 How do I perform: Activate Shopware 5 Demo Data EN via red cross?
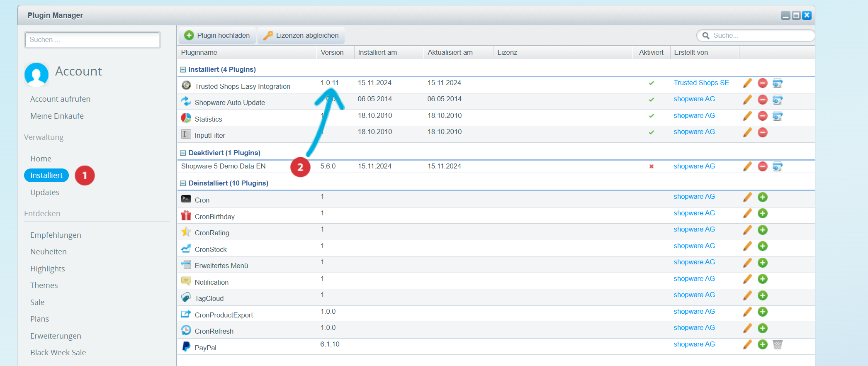click(652, 166)
